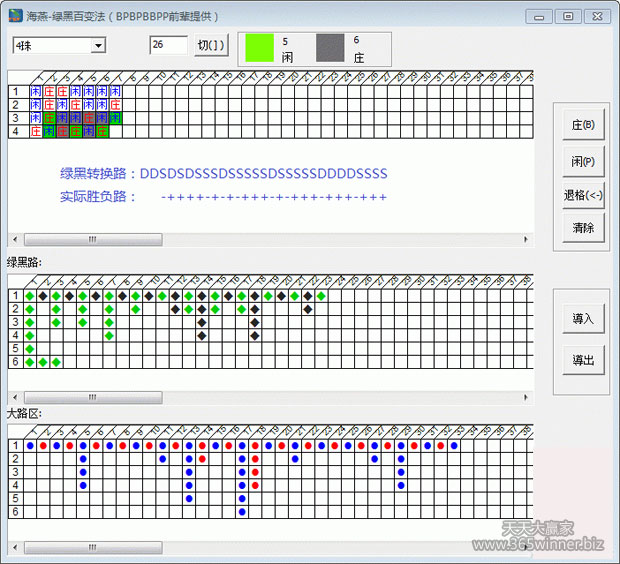The height and width of the screenshot is (564, 620).
Task: Click the 切(]) button
Action: coord(211,45)
